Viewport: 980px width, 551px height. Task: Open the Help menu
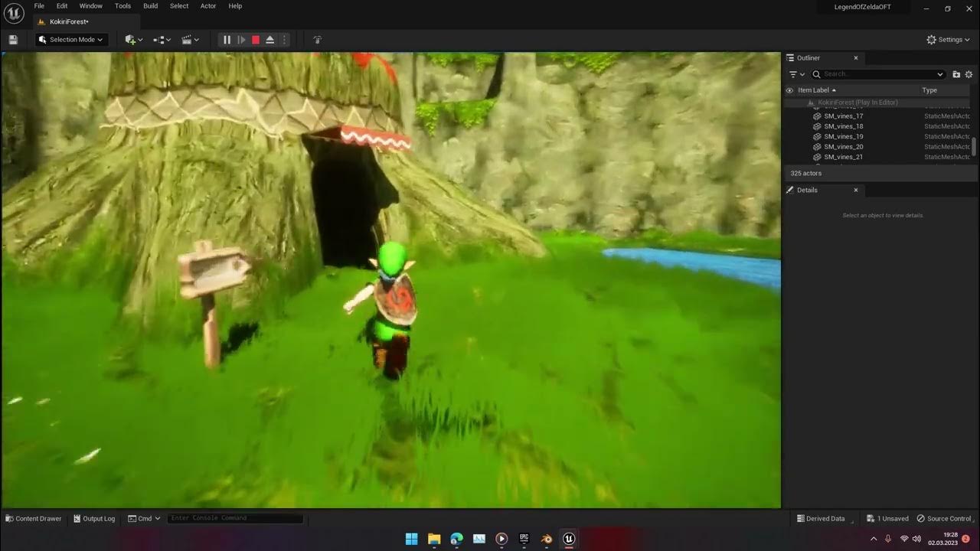click(235, 6)
